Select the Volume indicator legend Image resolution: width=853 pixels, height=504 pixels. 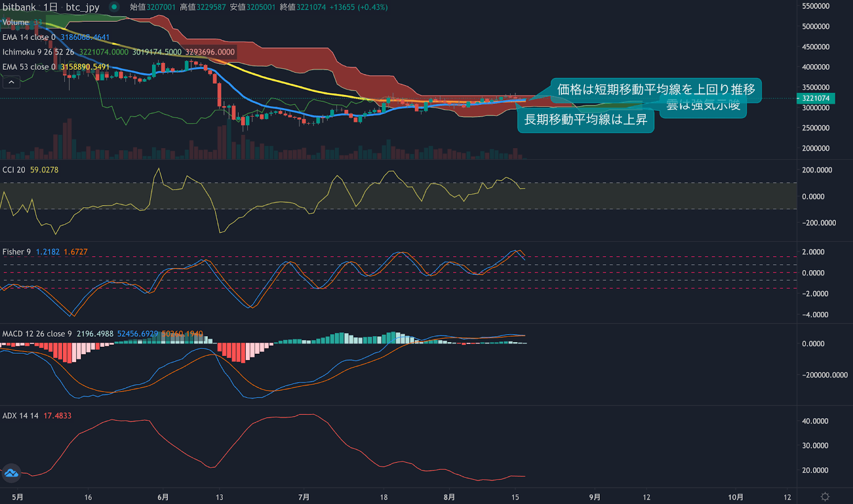[16, 23]
